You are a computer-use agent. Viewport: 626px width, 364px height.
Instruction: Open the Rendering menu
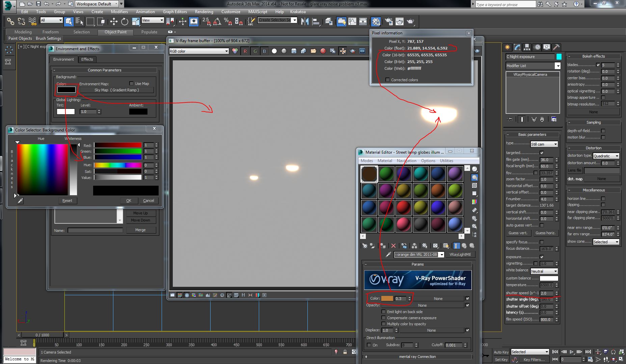point(204,11)
